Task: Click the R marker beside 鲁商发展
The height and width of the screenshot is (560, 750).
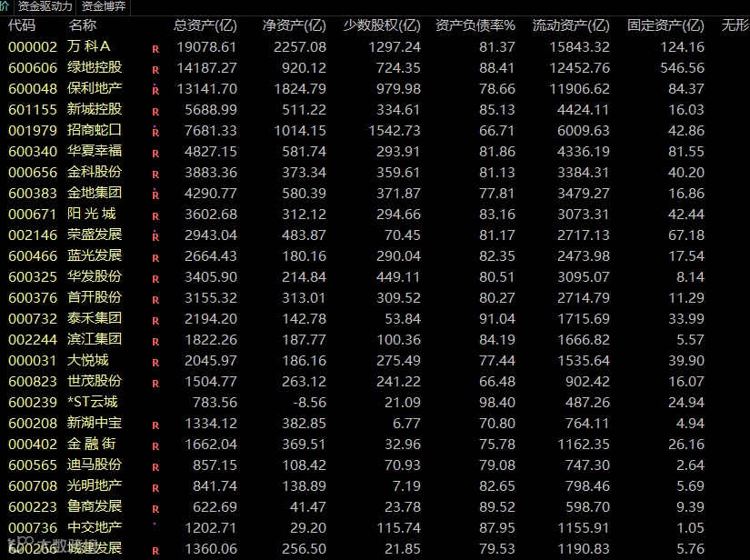Action: [155, 509]
